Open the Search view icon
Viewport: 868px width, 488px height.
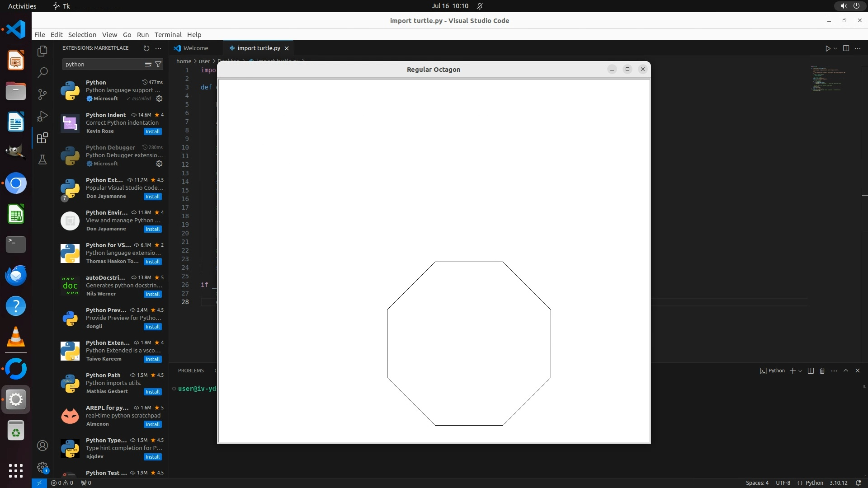point(42,72)
